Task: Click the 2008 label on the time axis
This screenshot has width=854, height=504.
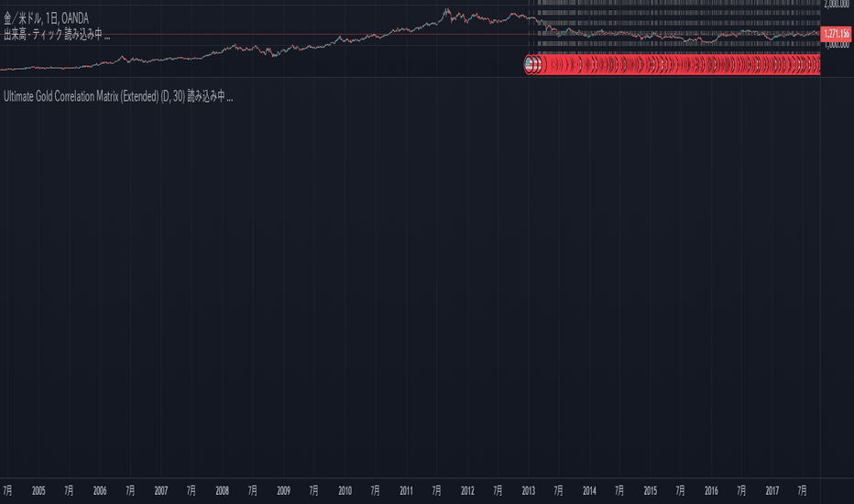Action: point(223,491)
